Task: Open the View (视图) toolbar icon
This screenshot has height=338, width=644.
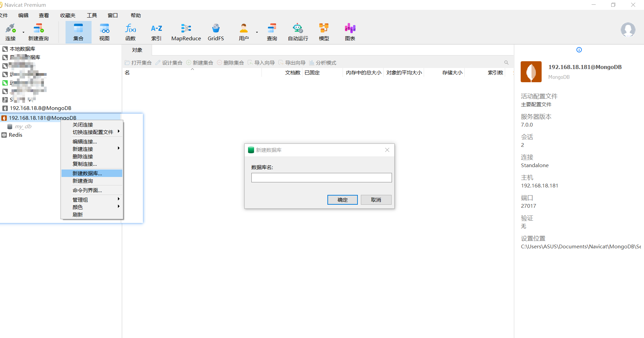Action: (x=104, y=32)
